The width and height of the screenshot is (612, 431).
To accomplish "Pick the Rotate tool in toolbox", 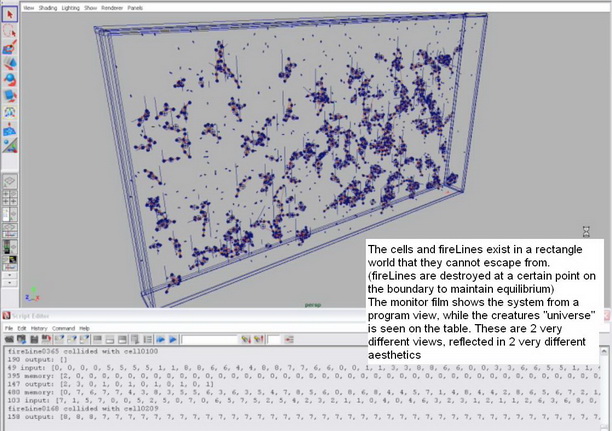I will click(9, 80).
